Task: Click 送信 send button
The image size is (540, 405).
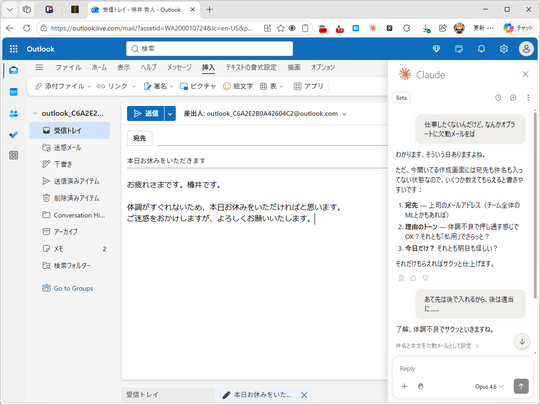Action: coord(146,114)
